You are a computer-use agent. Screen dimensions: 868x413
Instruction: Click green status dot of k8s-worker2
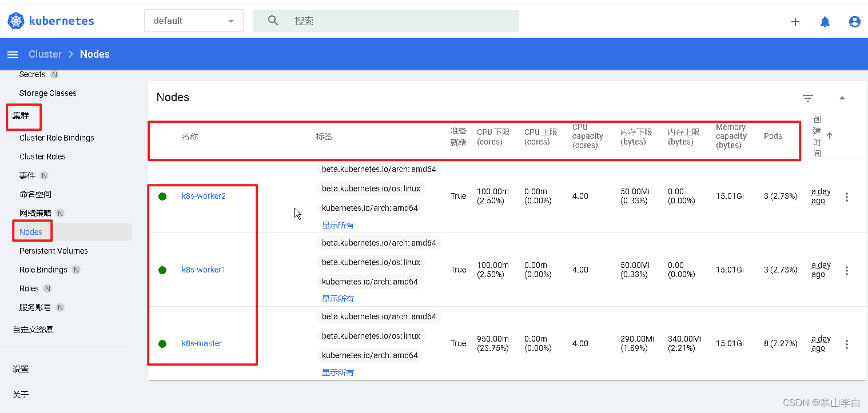click(162, 197)
